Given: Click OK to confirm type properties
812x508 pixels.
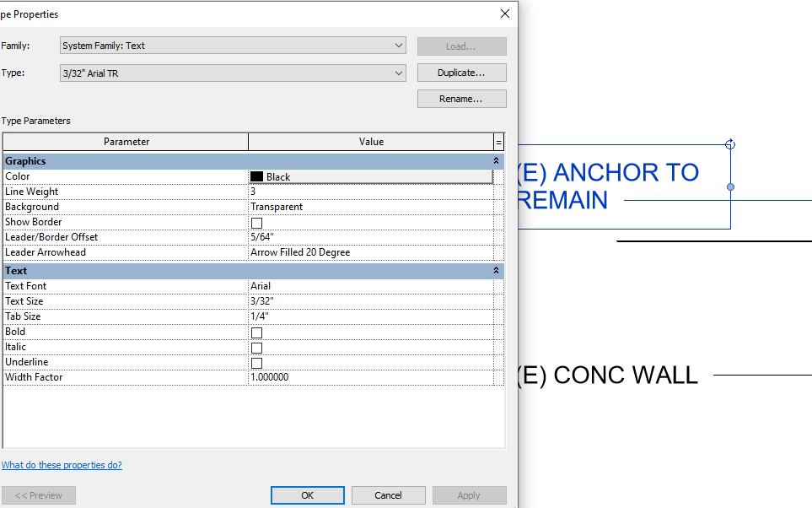Looking at the screenshot, I should click(x=307, y=495).
